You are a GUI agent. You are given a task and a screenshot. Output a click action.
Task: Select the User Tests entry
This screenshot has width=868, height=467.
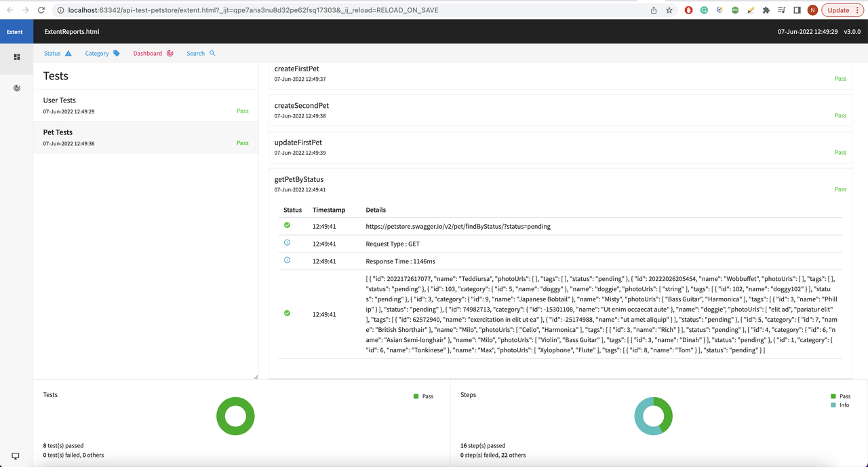coord(146,105)
